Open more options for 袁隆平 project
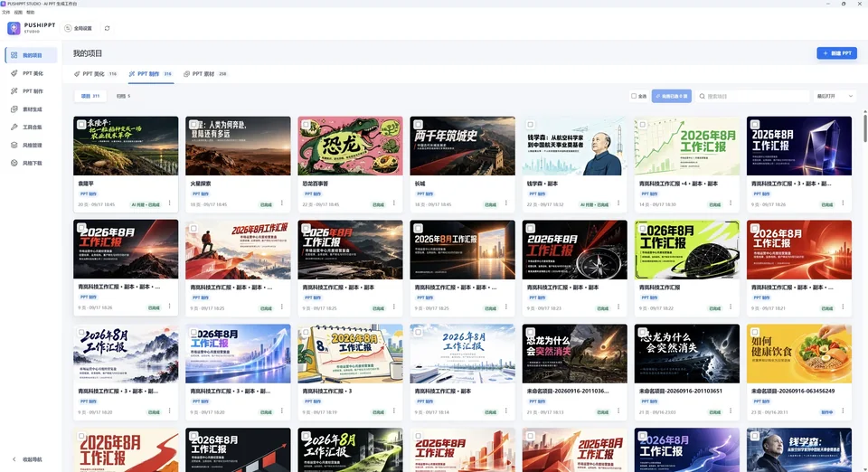The width and height of the screenshot is (868, 472). 169,203
